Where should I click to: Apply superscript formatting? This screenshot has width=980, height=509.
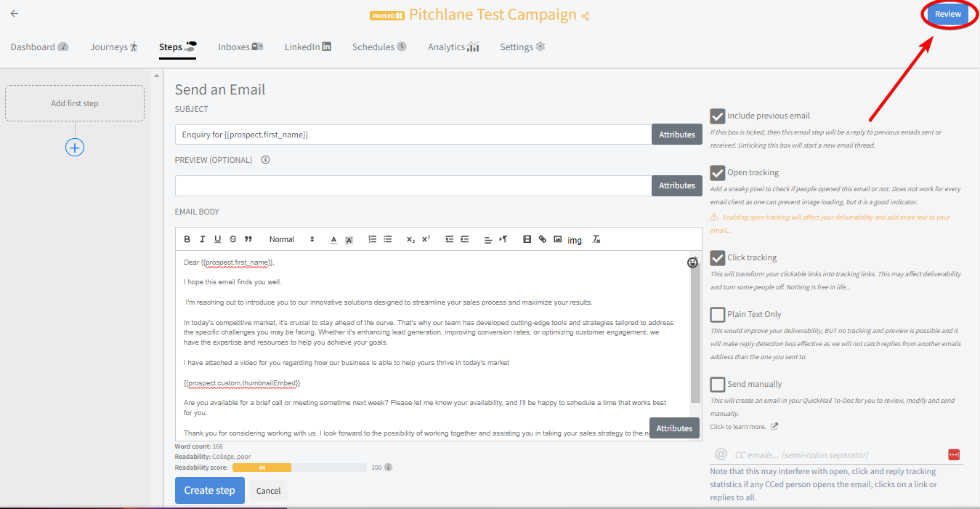pos(426,239)
